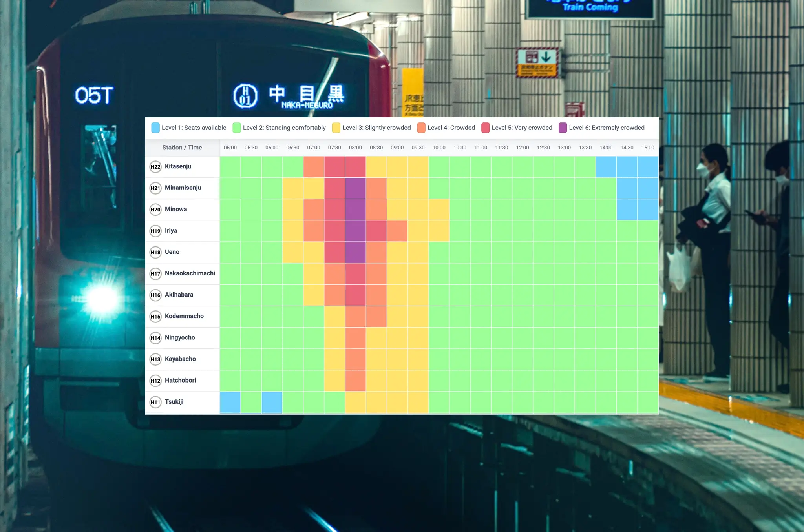Click Akihabara's red 08:00 cell
Viewport: 804px width, 532px height.
point(355,295)
